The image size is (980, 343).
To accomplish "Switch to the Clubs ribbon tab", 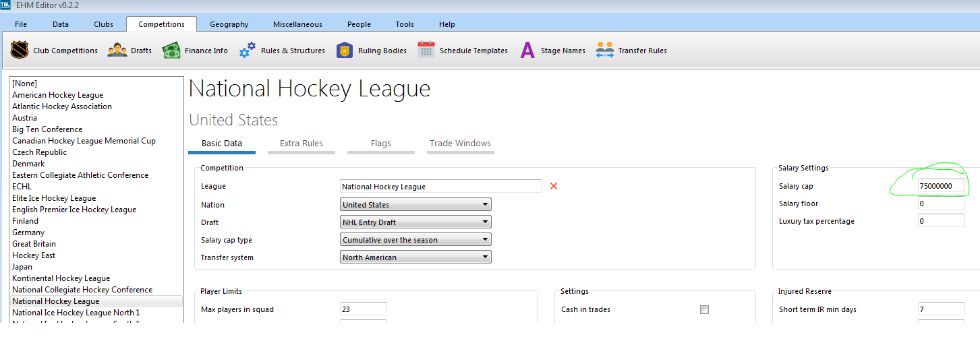I will coord(103,24).
